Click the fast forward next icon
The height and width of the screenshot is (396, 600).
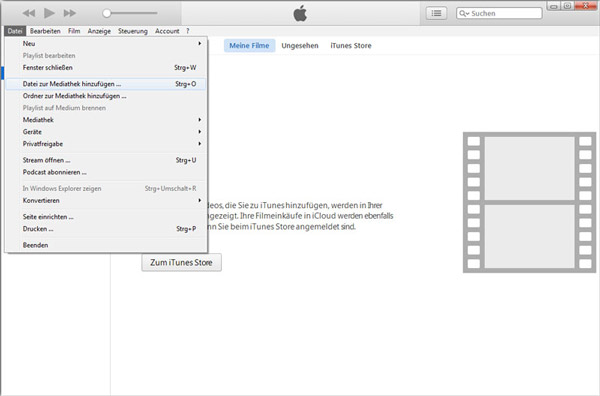[x=70, y=13]
